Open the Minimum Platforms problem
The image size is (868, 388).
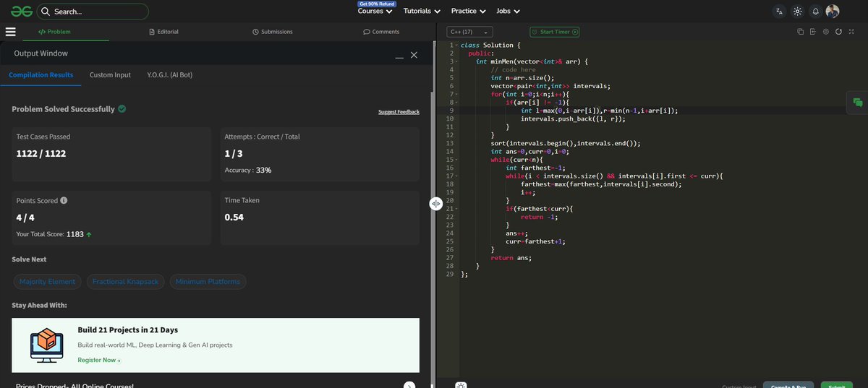point(208,282)
